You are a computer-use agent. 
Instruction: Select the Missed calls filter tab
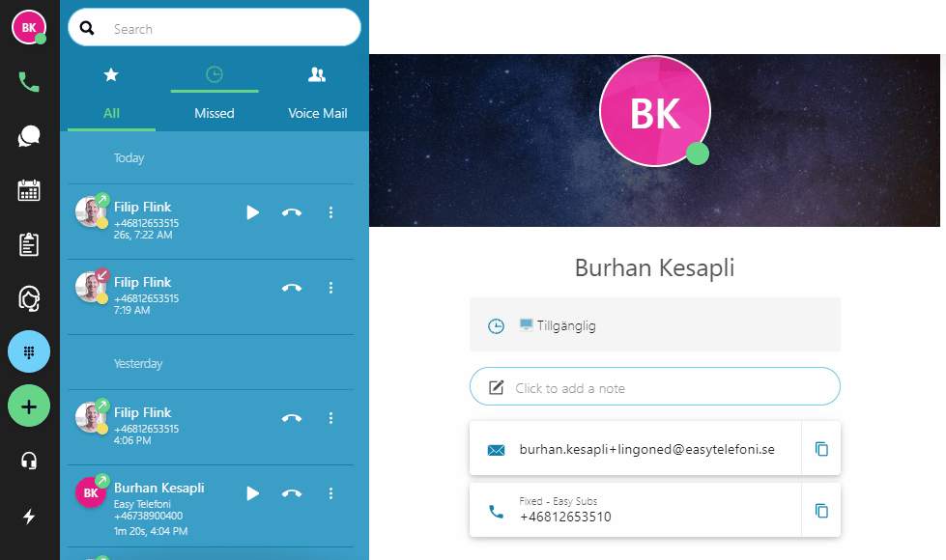click(215, 113)
